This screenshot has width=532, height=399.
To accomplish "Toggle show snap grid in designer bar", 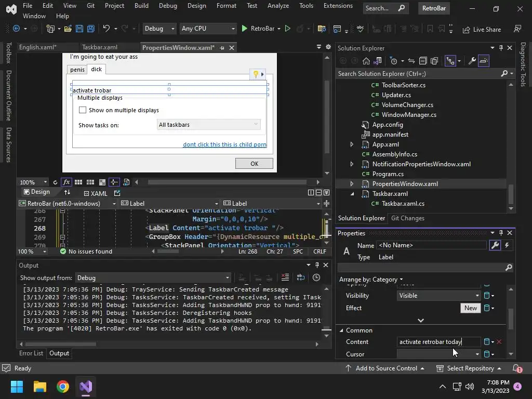I will [78, 182].
